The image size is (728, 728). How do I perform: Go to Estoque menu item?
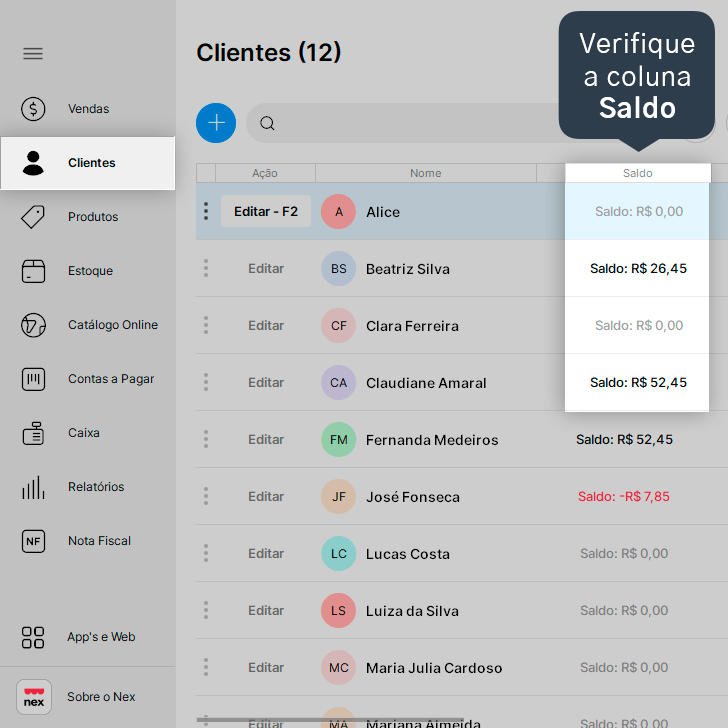[x=90, y=271]
